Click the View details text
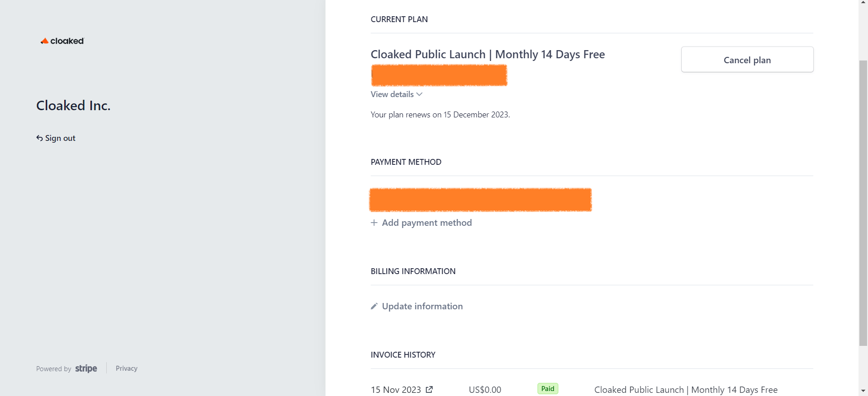Image resolution: width=868 pixels, height=396 pixels. pos(392,94)
